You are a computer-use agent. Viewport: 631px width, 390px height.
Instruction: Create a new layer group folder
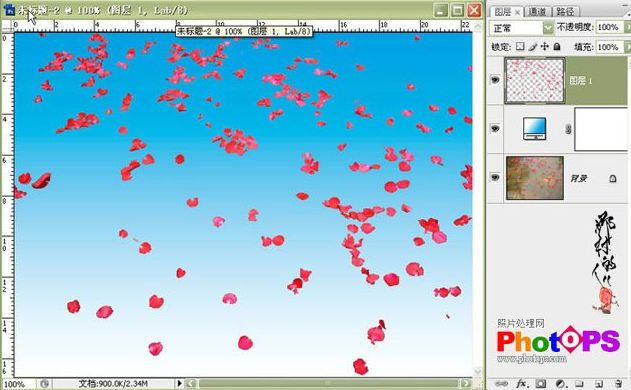click(x=579, y=383)
